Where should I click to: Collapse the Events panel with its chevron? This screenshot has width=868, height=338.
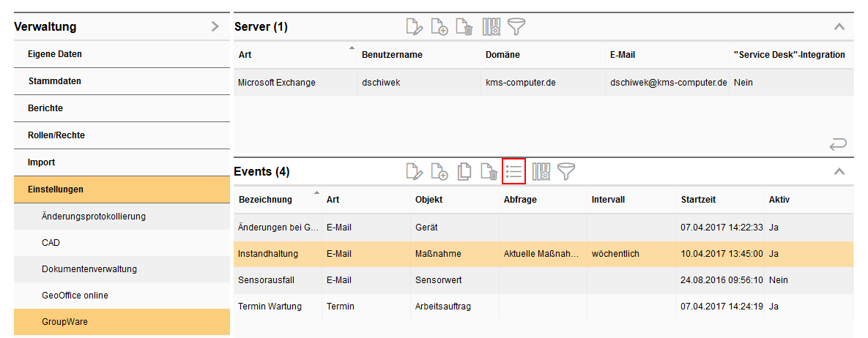839,172
